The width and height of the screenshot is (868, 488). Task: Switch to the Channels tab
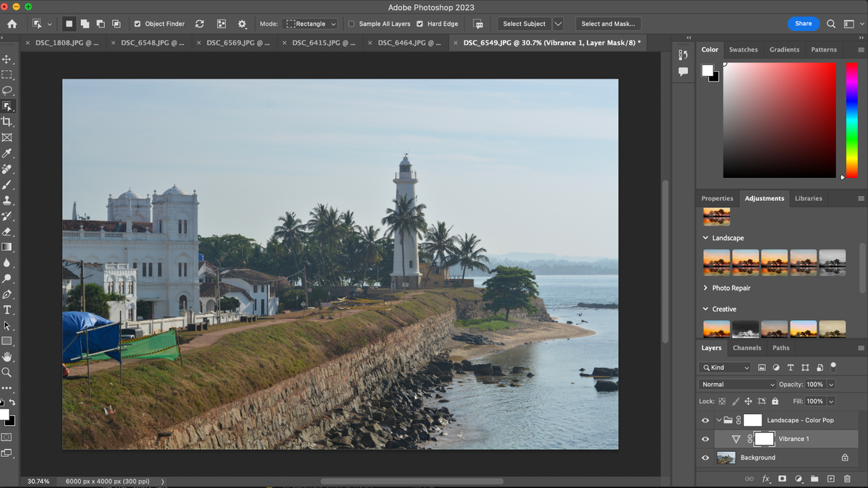pos(746,348)
